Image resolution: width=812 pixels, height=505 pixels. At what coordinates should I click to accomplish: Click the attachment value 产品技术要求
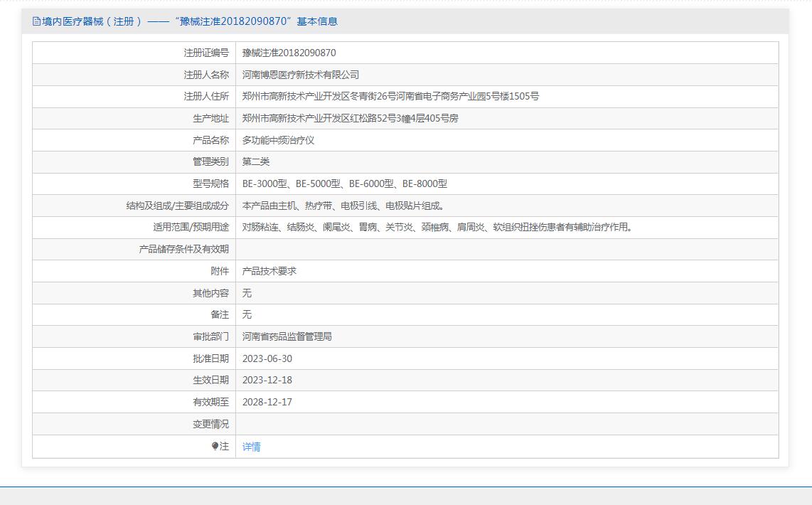269,271
